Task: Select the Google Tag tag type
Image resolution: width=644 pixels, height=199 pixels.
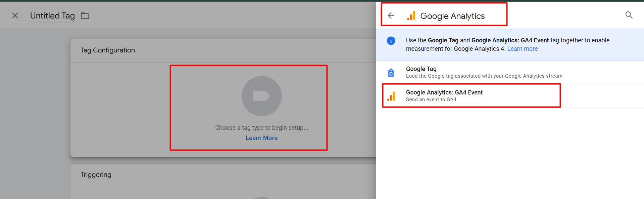Action: [421, 69]
